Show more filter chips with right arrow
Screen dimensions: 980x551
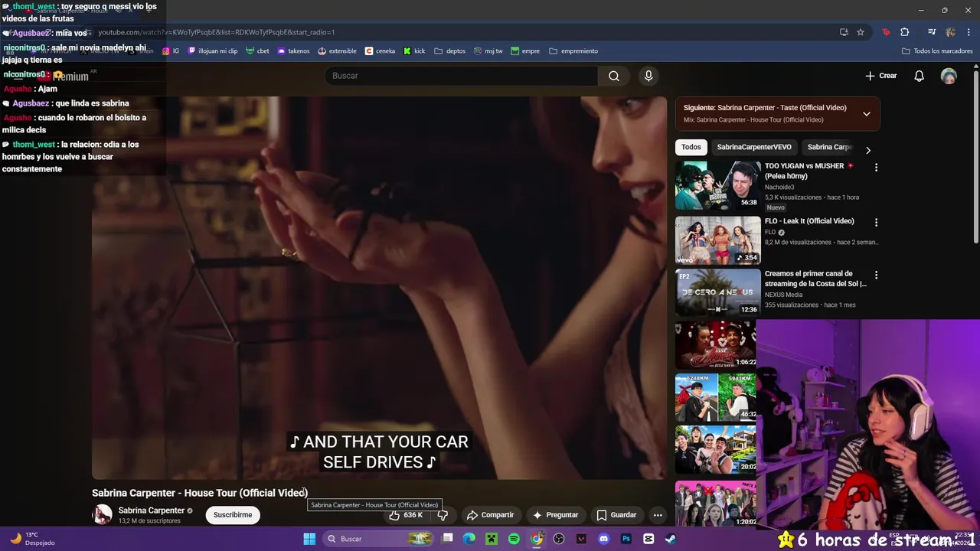(x=867, y=150)
